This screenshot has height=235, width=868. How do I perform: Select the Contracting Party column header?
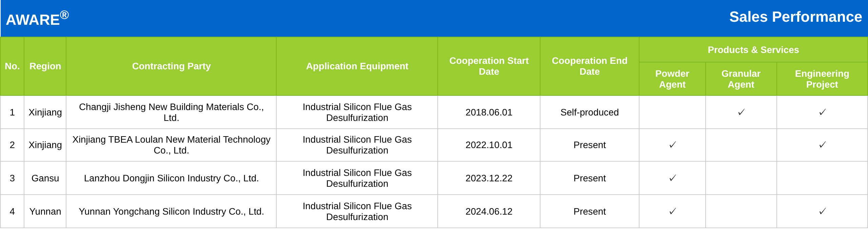(x=171, y=66)
